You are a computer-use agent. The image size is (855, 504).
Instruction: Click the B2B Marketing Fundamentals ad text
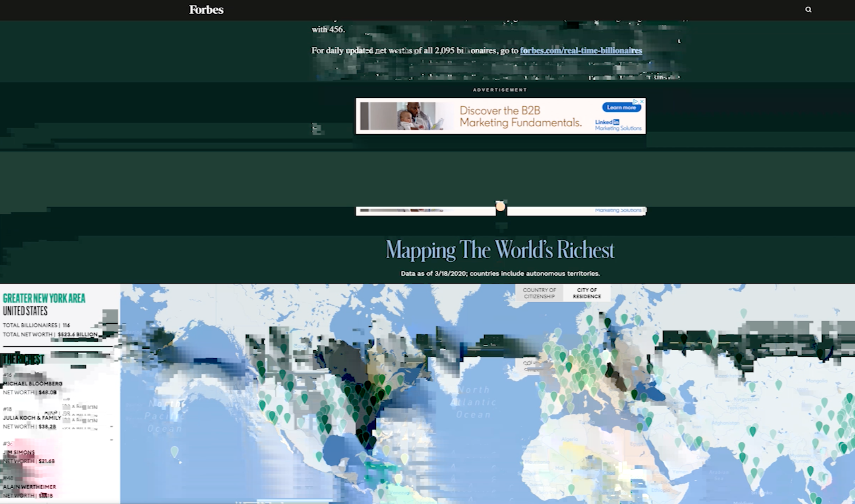[520, 116]
